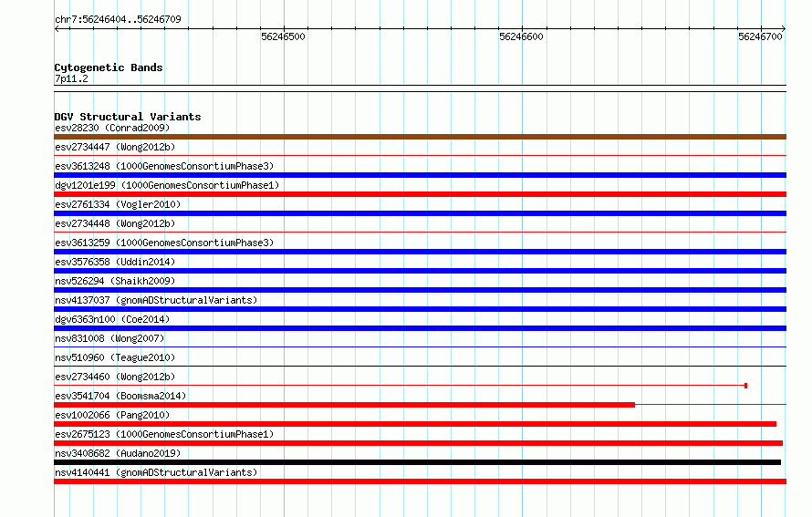Screen dimensions: 812x517
Task: Click the esv28230 (Conrad2009) variant label
Action: pos(112,128)
